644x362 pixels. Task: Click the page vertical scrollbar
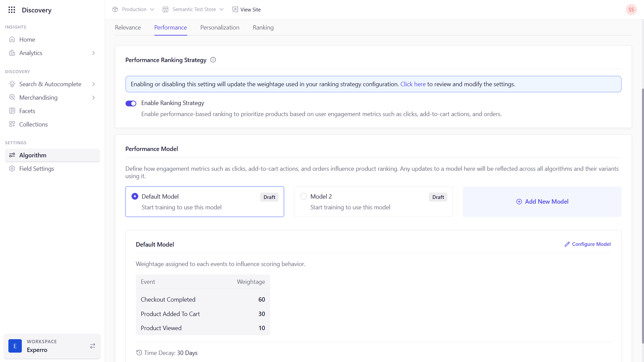(642, 215)
